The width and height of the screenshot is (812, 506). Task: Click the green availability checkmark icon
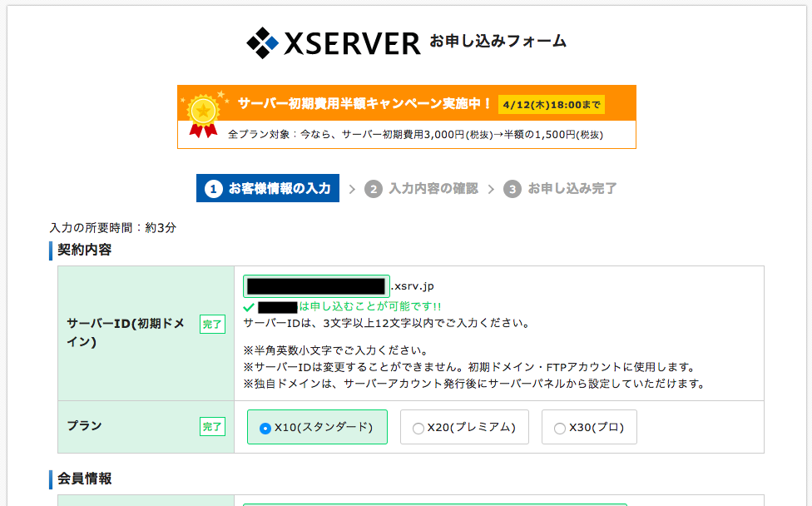click(249, 307)
